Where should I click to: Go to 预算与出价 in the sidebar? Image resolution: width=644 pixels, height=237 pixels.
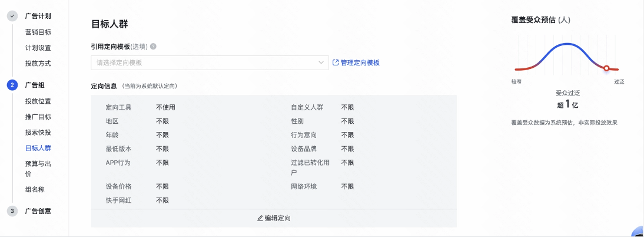point(38,169)
